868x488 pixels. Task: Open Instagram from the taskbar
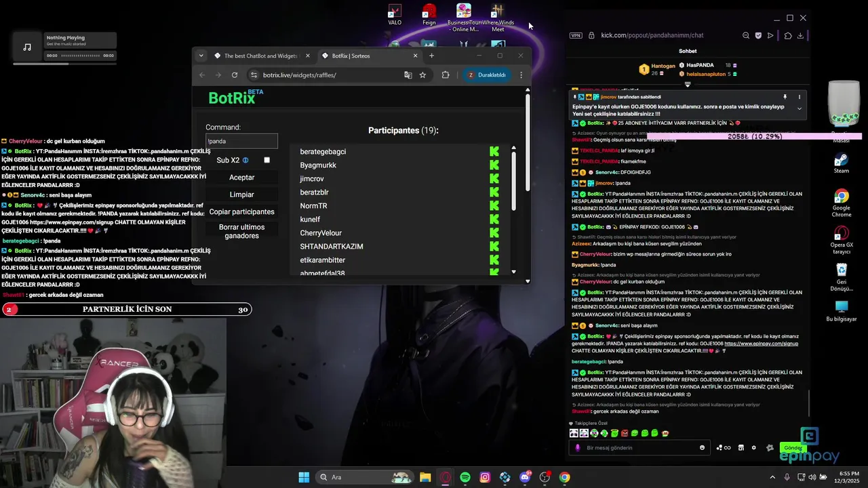click(485, 477)
